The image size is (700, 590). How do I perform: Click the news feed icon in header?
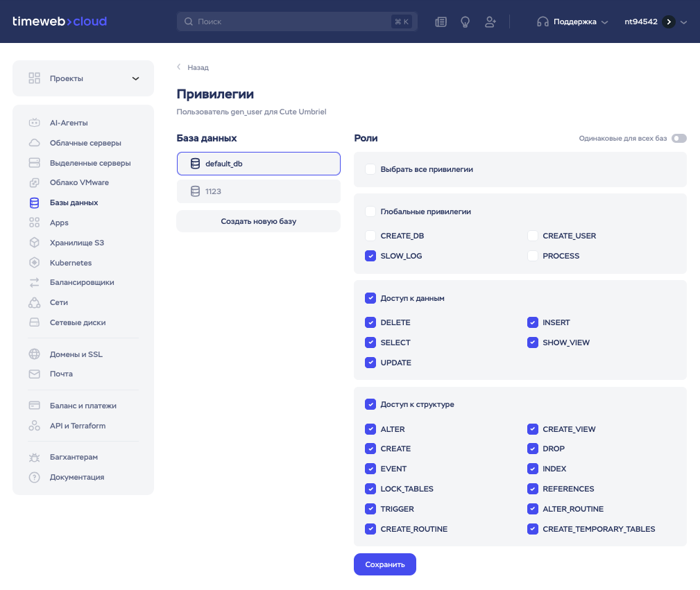pyautogui.click(x=441, y=21)
